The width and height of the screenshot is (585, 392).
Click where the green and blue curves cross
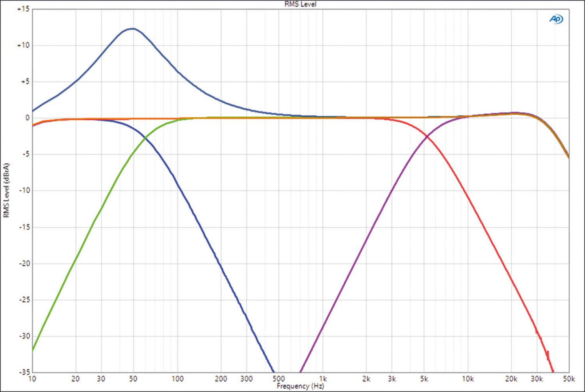(145, 138)
